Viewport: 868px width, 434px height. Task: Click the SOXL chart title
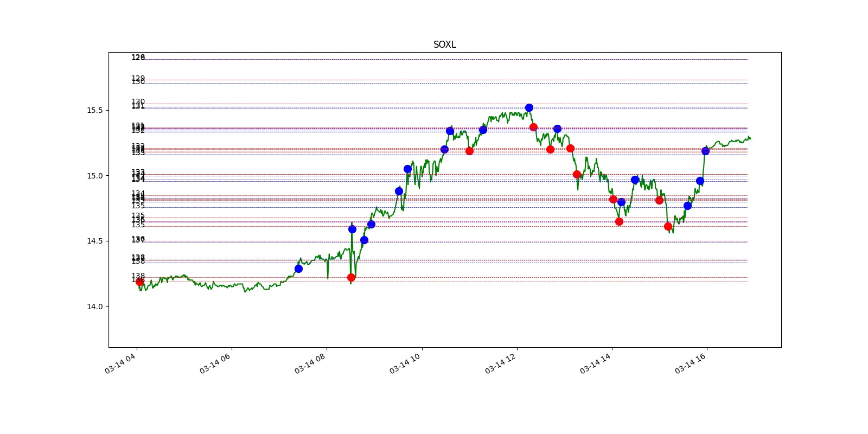[444, 44]
